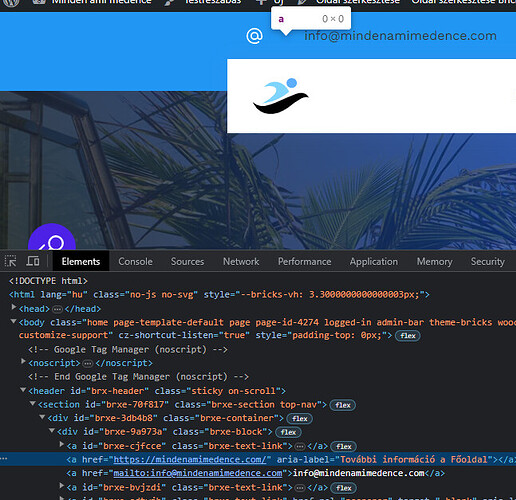Open the Memory tab

434,261
